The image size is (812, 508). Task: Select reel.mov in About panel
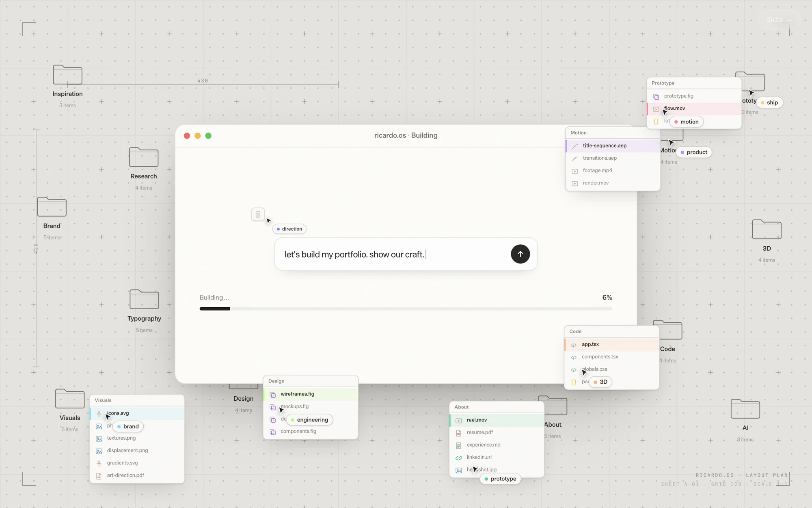point(497,420)
